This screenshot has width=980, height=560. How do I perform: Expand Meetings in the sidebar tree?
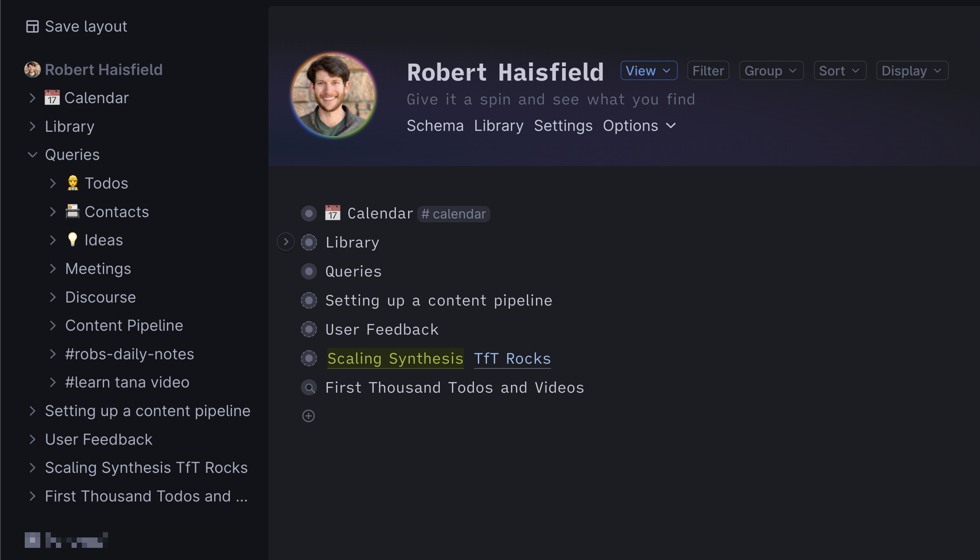[53, 269]
